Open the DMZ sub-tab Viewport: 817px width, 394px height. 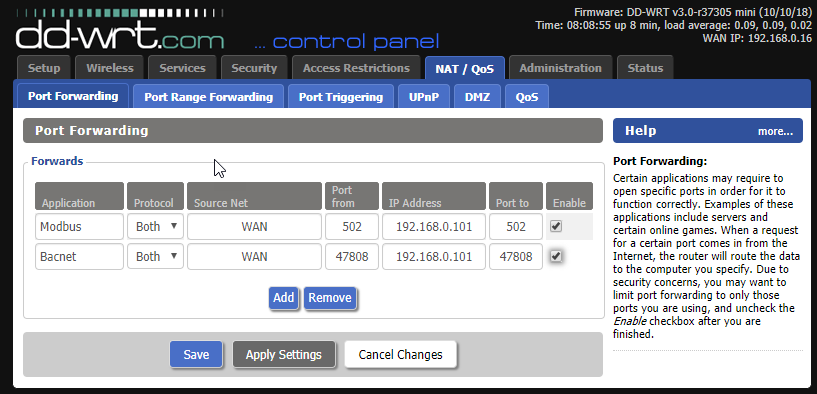click(477, 97)
